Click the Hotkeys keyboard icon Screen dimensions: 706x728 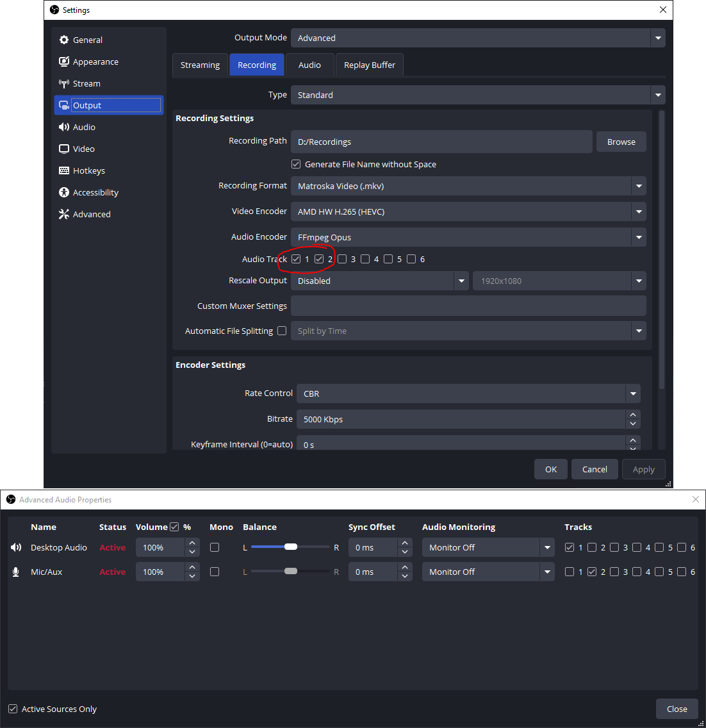tap(64, 171)
